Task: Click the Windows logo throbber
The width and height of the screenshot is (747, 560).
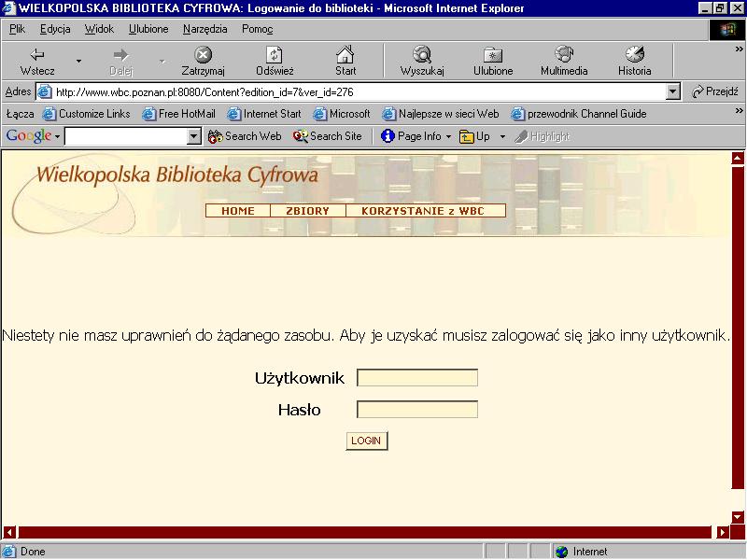Action: tap(727, 30)
